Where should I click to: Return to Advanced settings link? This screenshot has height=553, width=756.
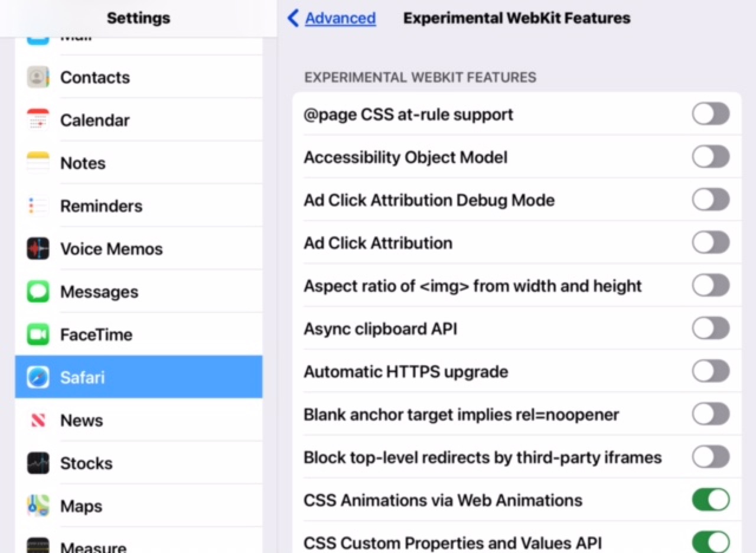340,18
